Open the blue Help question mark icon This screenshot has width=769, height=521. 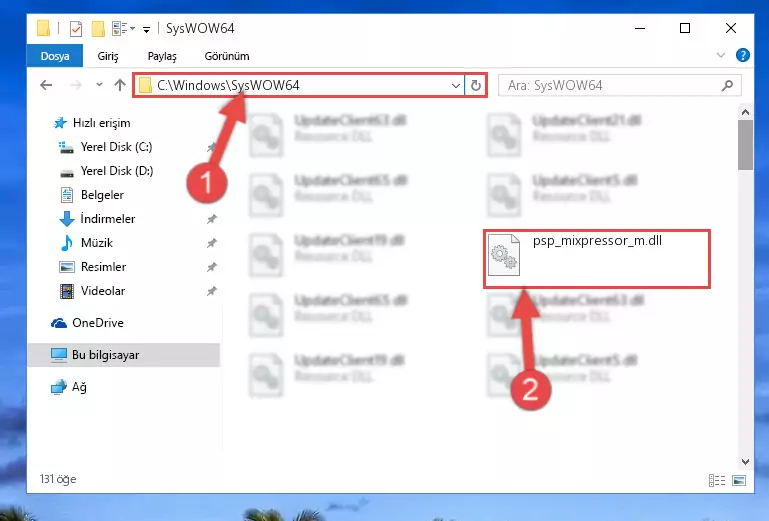(x=743, y=55)
